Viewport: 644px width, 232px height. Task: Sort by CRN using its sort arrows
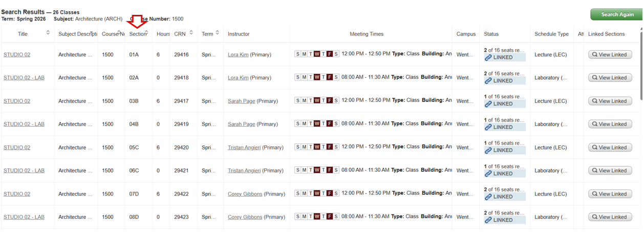191,33
